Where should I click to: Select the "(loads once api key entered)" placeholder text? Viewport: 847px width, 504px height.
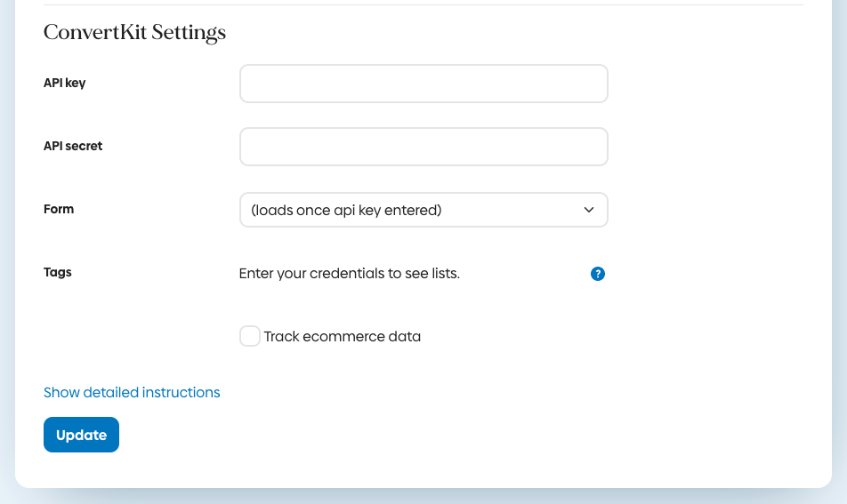point(346,211)
